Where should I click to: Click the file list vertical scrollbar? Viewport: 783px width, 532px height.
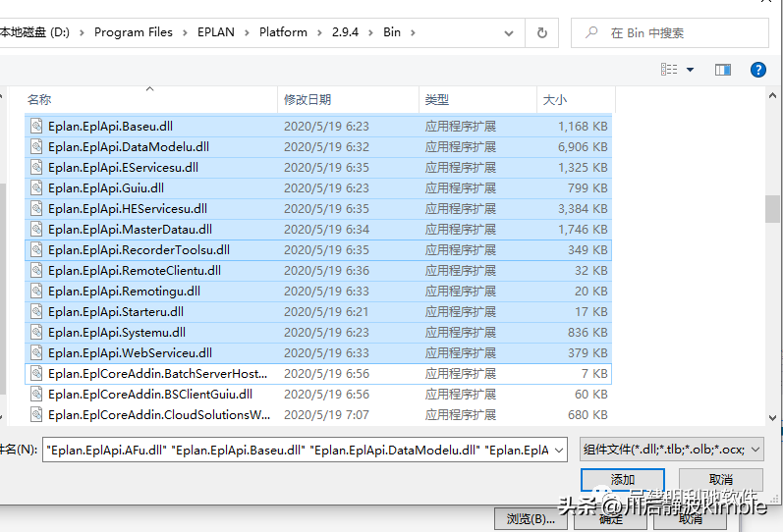(772, 209)
